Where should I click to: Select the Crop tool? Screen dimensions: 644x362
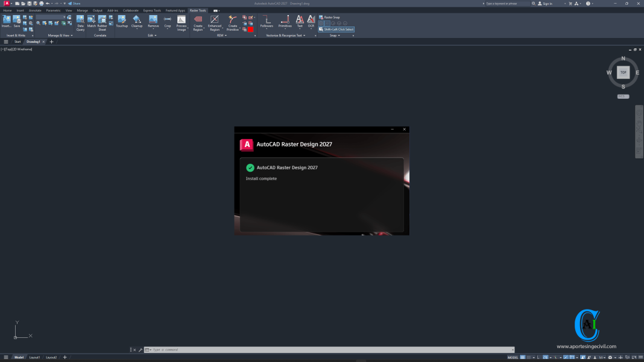click(x=168, y=22)
